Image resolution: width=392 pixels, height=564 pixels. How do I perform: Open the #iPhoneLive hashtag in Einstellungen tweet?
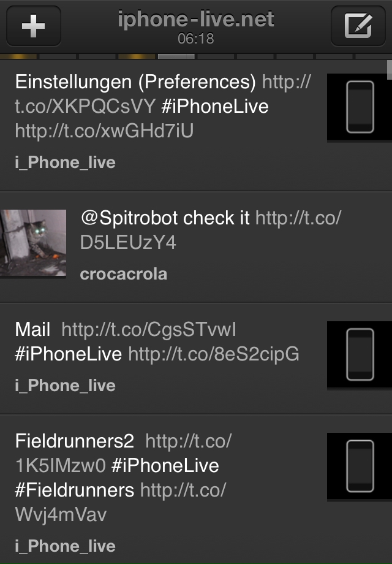215,107
